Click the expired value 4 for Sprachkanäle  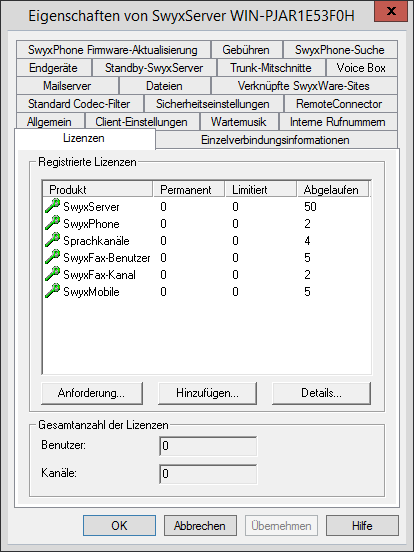[307, 240]
